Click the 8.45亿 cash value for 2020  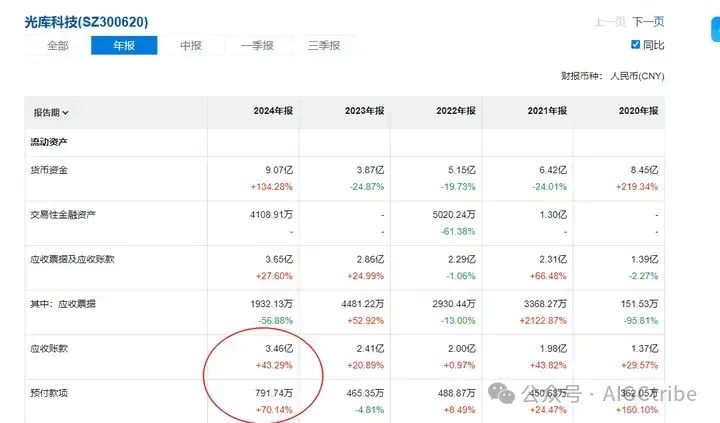[644, 170]
